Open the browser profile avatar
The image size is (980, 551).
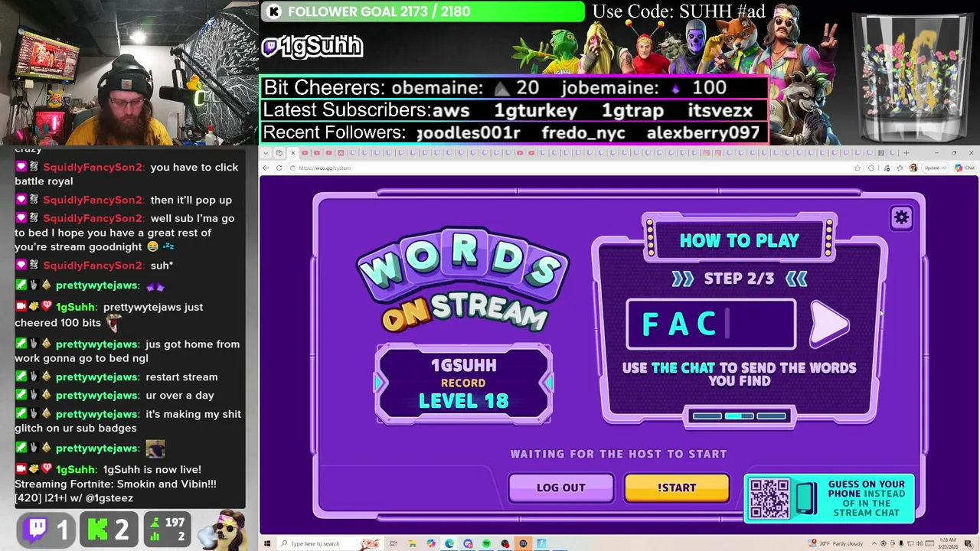pyautogui.click(x=913, y=168)
